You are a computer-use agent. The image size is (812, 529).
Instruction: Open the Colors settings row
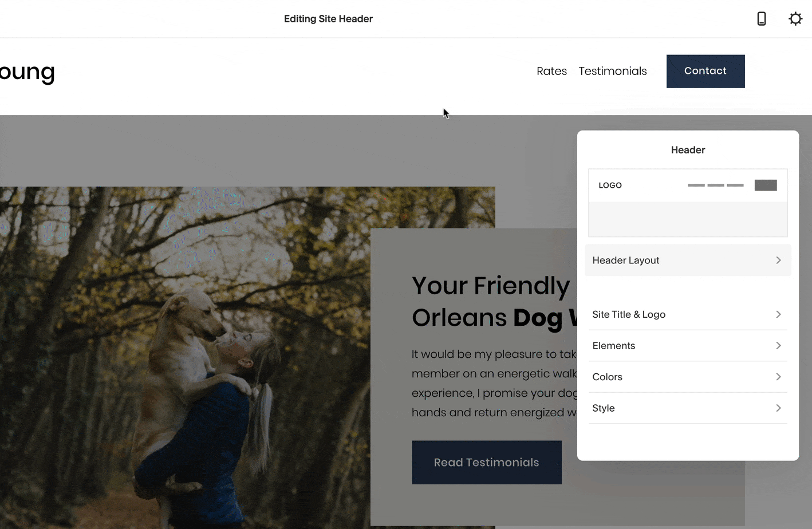[x=688, y=377]
